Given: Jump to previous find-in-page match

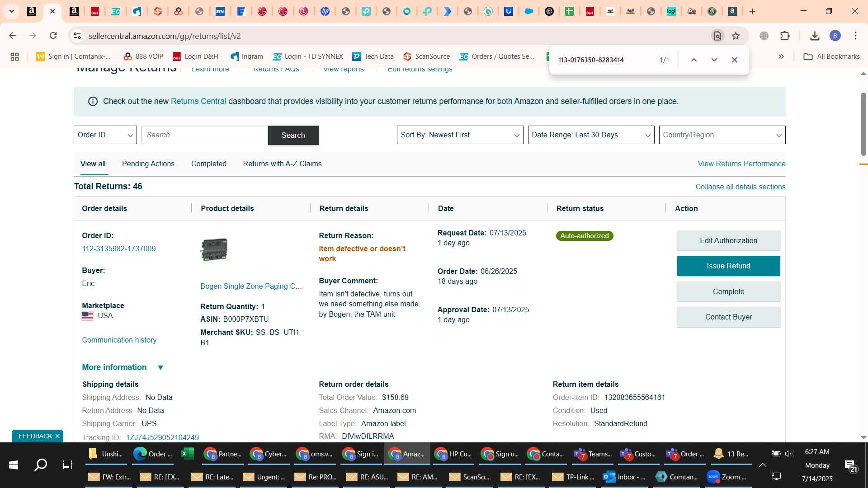Looking at the screenshot, I should (x=694, y=60).
